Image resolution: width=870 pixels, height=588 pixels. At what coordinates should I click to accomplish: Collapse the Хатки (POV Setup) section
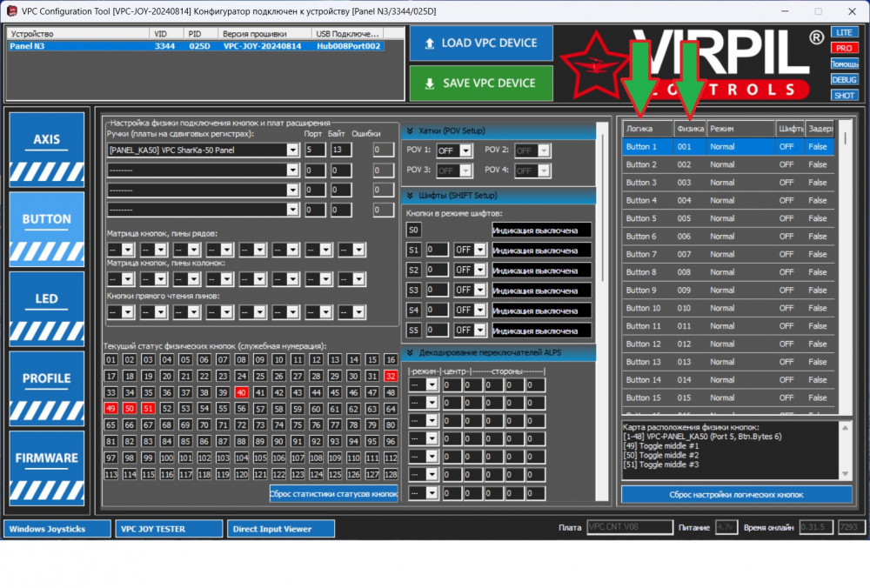tap(410, 131)
